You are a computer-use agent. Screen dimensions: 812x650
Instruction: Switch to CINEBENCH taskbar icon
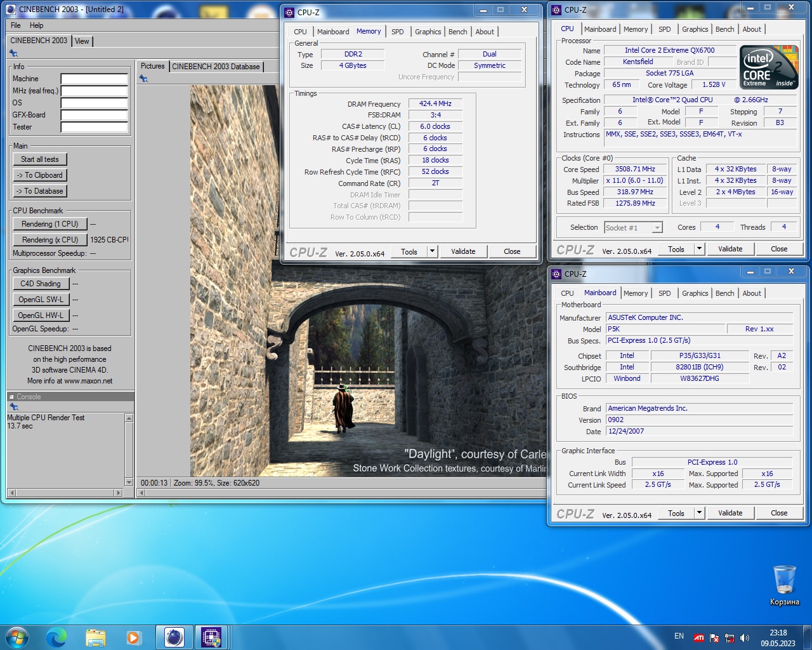pyautogui.click(x=174, y=637)
